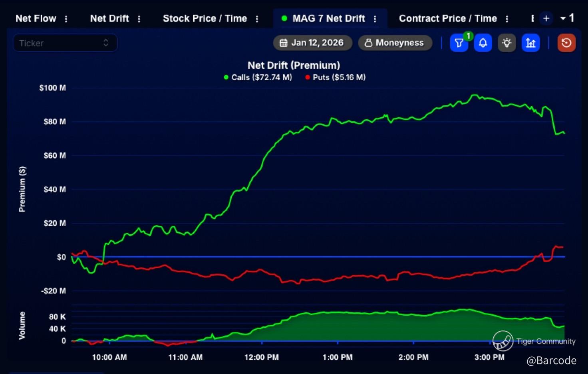
Task: Click the Moneyness button
Action: [x=395, y=43]
